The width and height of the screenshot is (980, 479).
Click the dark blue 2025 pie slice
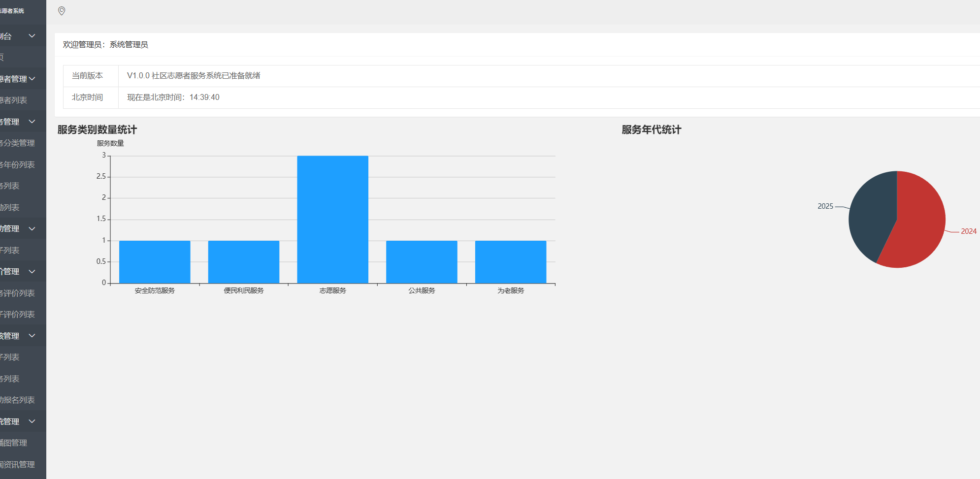click(872, 217)
